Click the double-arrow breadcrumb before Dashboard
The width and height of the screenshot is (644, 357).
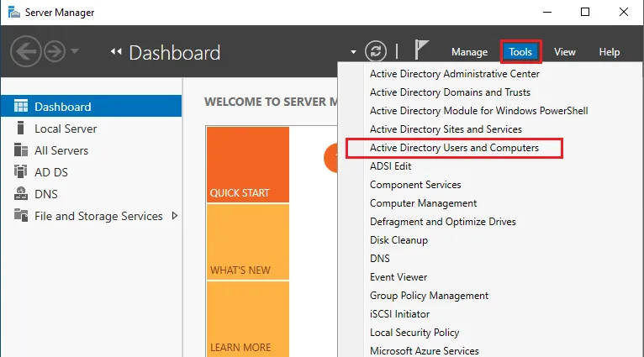pyautogui.click(x=116, y=51)
